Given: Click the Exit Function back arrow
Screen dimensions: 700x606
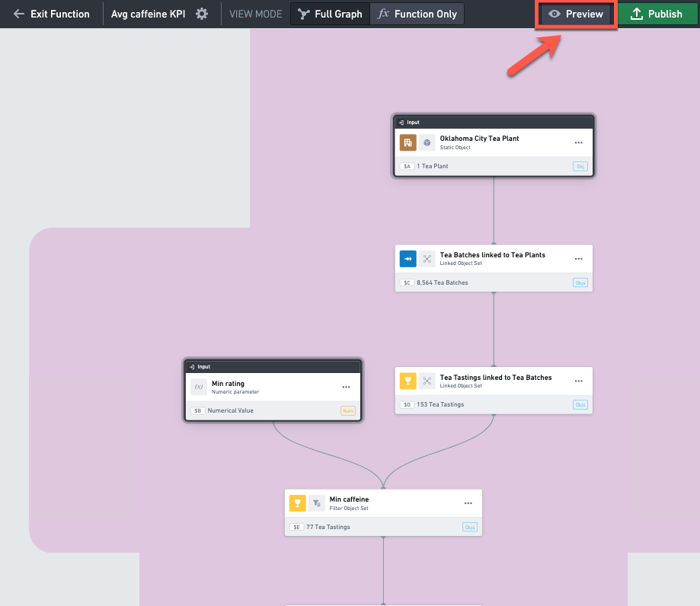Looking at the screenshot, I should click(19, 14).
